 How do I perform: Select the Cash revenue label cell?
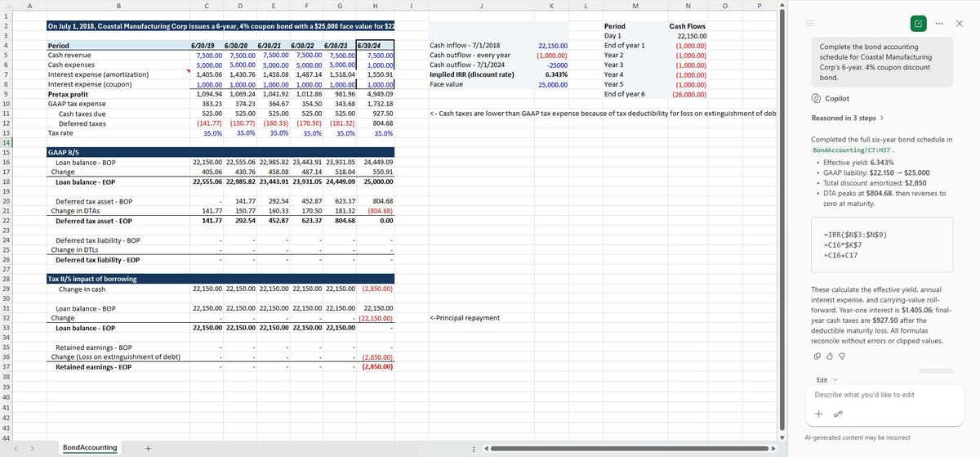click(118, 55)
